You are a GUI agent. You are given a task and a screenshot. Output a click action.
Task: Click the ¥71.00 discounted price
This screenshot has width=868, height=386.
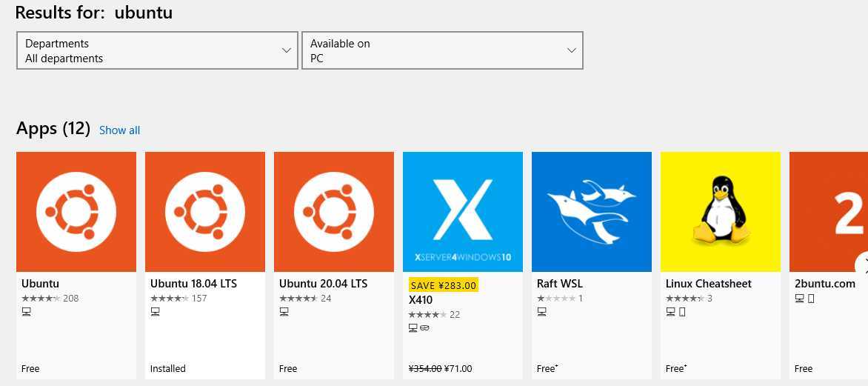(x=458, y=369)
